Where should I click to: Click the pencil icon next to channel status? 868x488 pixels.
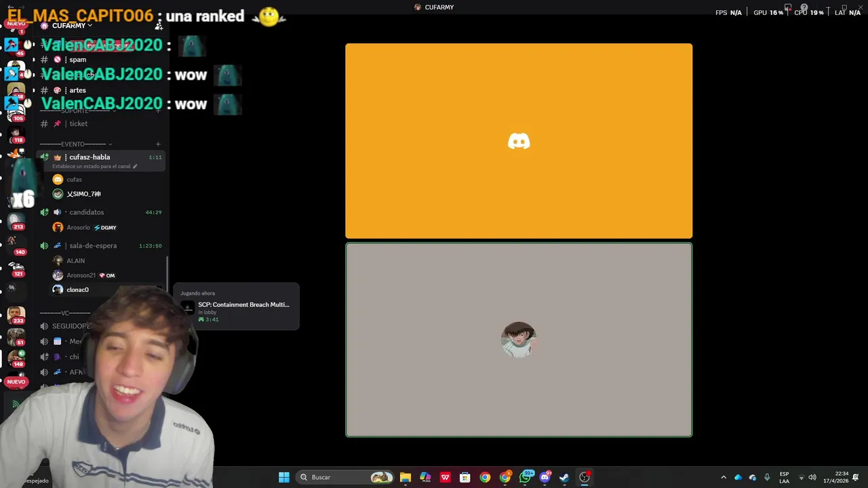[135, 166]
